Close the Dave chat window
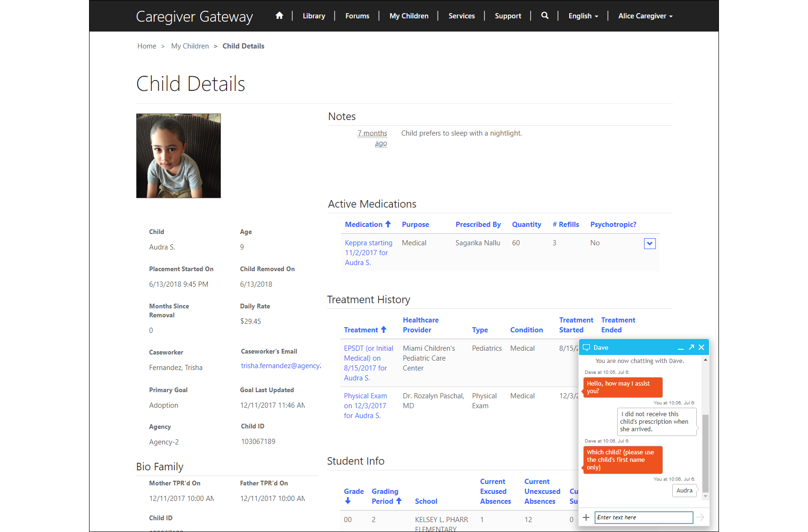This screenshot has height=532, width=808. tap(702, 347)
